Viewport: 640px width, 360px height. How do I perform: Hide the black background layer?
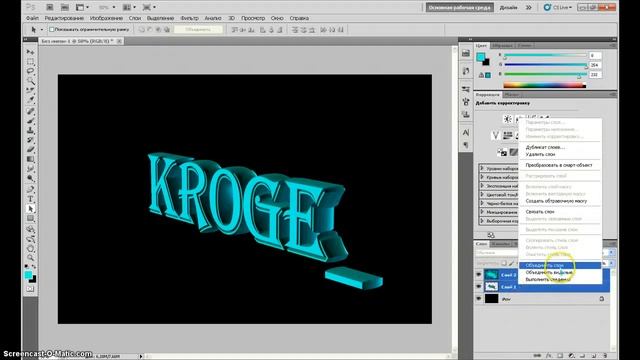(x=479, y=299)
